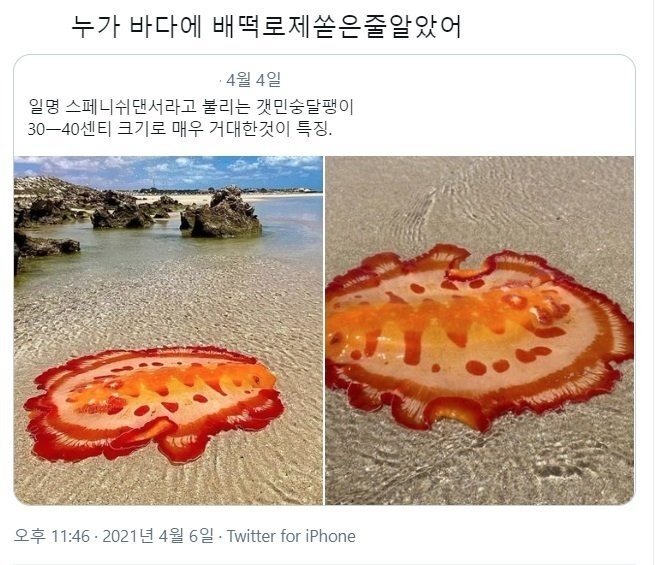Viewport: 660px width, 565px height.
Task: Open the left beach photo with rocks
Action: (168, 330)
